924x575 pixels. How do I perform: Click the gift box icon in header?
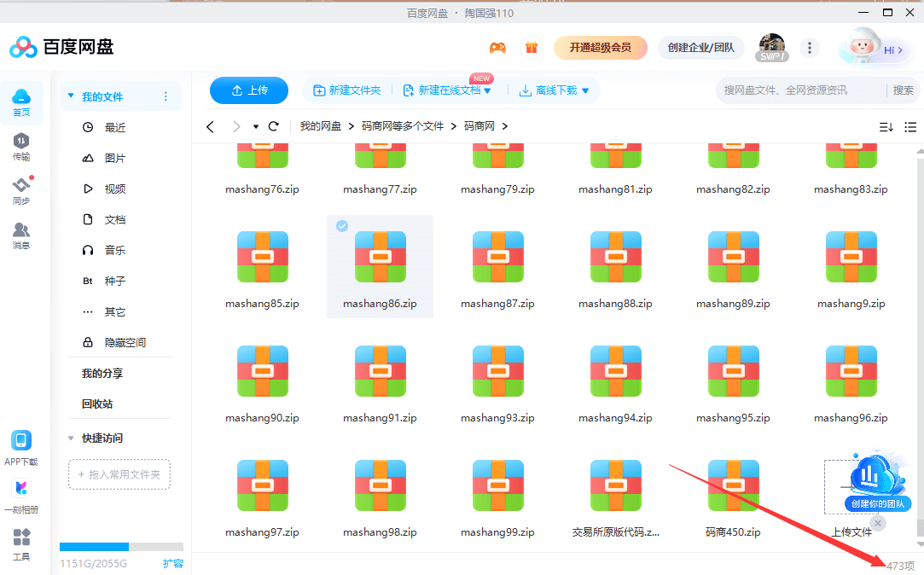tap(532, 48)
